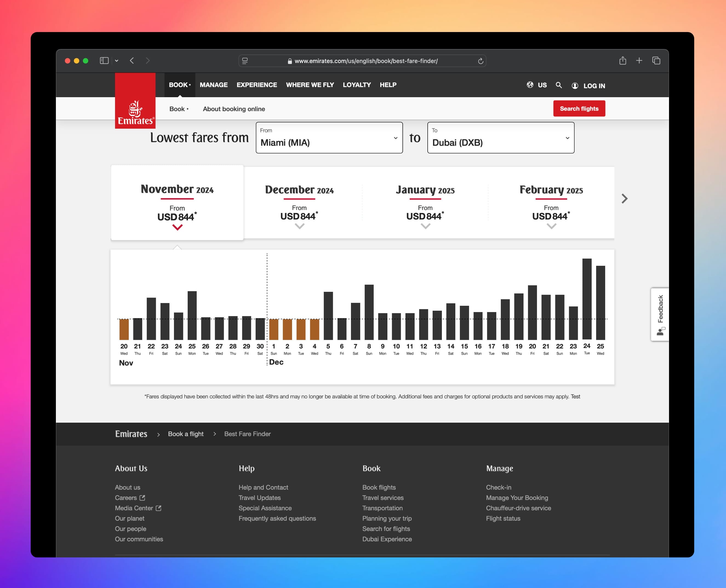Click the Search flights button
This screenshot has height=588, width=726.
579,108
